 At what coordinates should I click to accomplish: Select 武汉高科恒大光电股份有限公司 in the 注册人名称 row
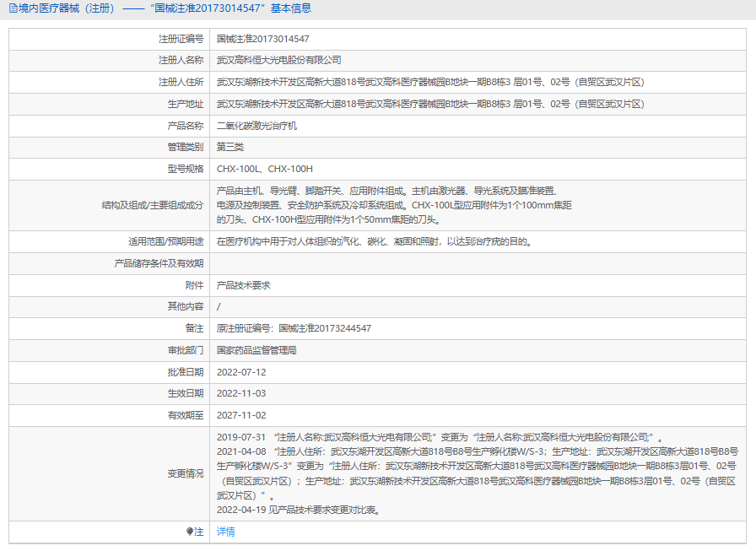pyautogui.click(x=279, y=60)
